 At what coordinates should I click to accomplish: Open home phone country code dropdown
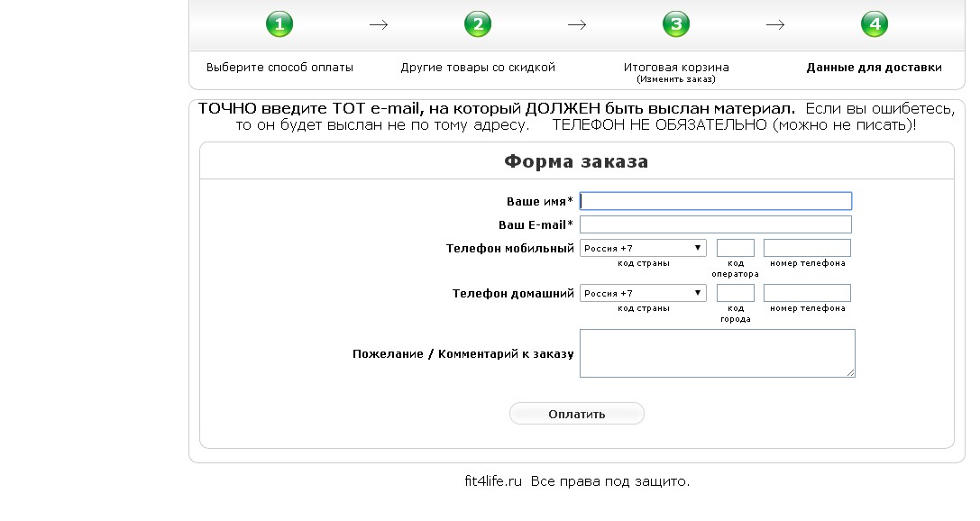643,293
